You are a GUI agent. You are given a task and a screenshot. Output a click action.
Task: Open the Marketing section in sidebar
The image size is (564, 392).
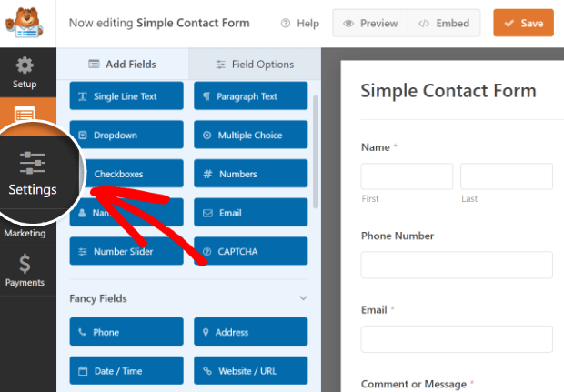coord(25,234)
